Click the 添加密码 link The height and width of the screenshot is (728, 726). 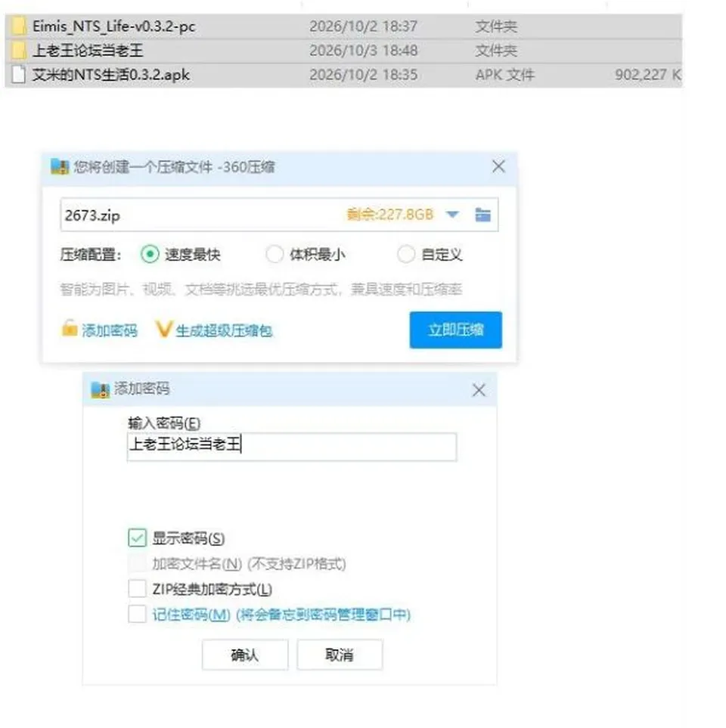110,330
